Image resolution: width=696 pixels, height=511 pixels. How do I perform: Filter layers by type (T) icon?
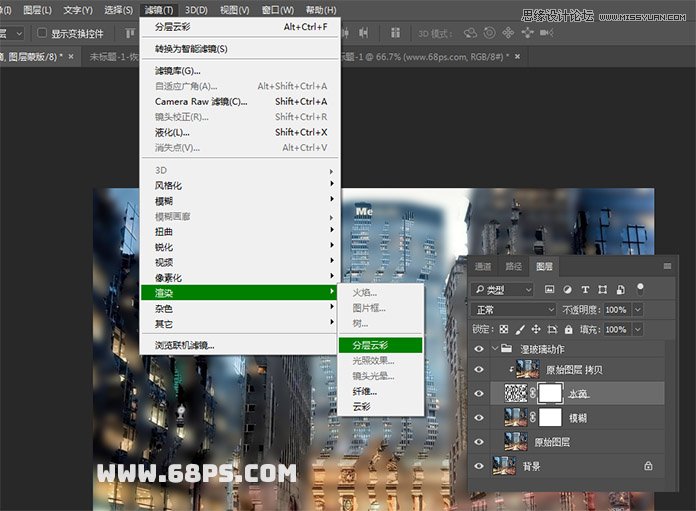pos(585,289)
